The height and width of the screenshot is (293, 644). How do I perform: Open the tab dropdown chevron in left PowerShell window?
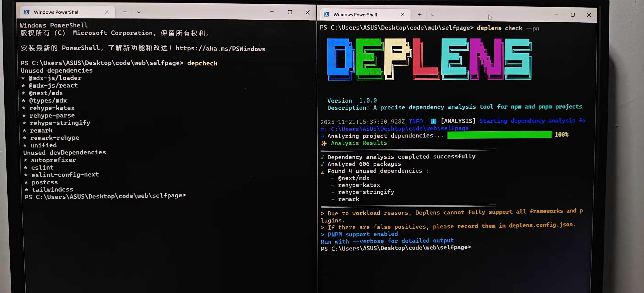[x=139, y=12]
